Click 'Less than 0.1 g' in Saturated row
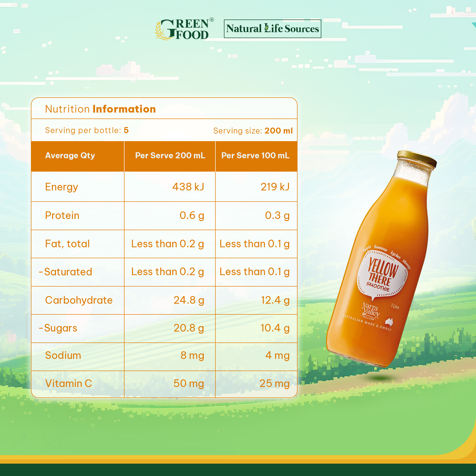The height and width of the screenshot is (476, 476). (254, 272)
